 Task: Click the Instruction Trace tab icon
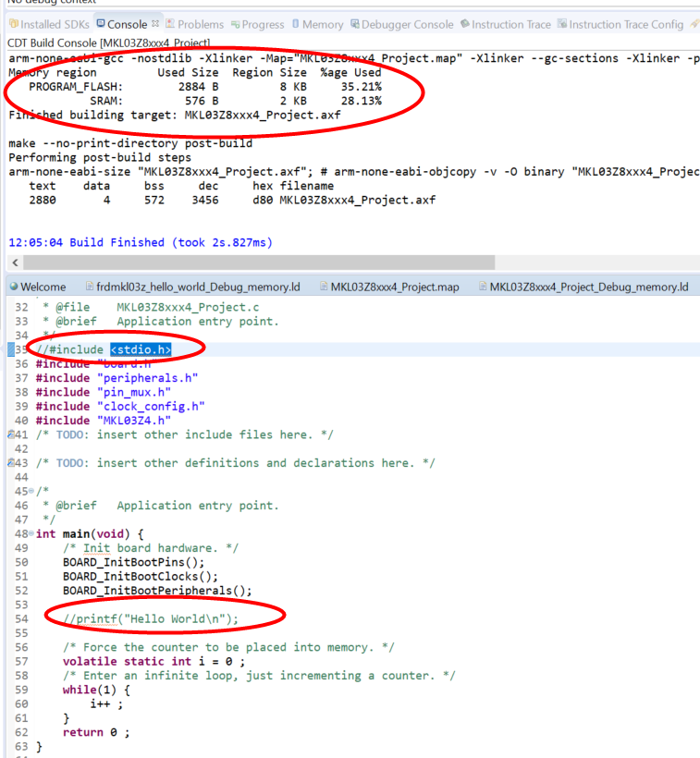465,24
